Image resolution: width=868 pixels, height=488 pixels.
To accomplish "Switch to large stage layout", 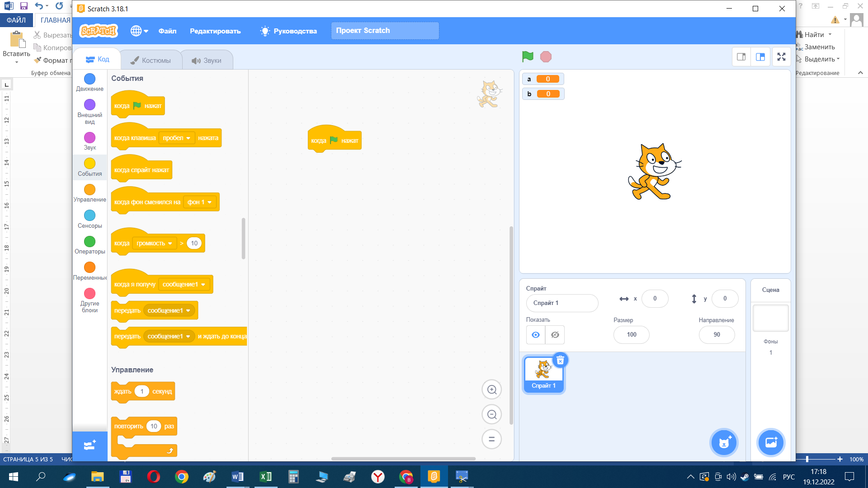I will click(x=760, y=56).
